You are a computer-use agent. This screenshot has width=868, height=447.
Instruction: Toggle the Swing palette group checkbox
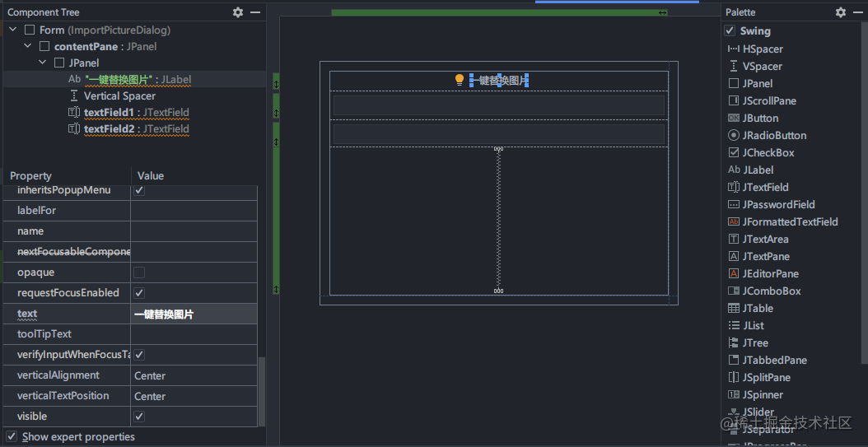(x=730, y=31)
